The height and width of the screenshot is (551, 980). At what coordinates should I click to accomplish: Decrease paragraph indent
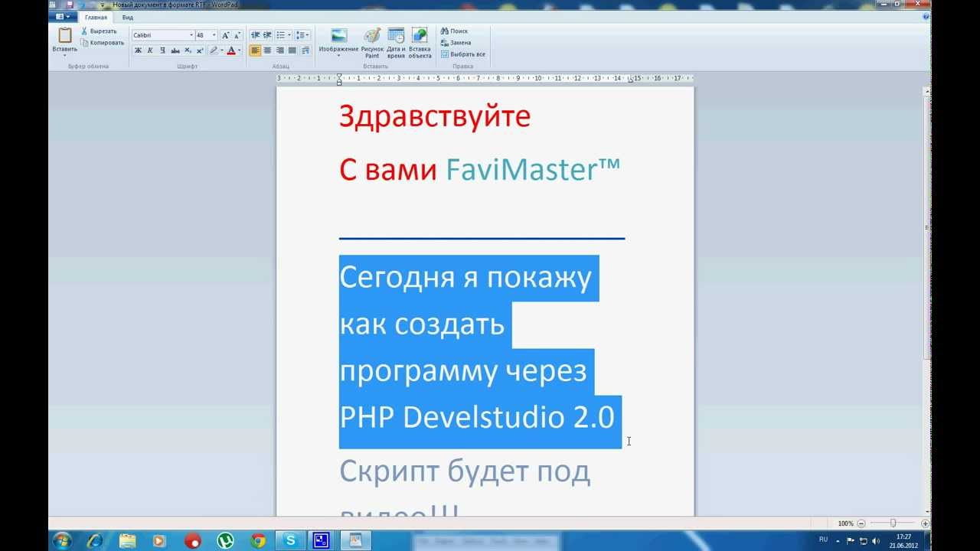(x=255, y=35)
